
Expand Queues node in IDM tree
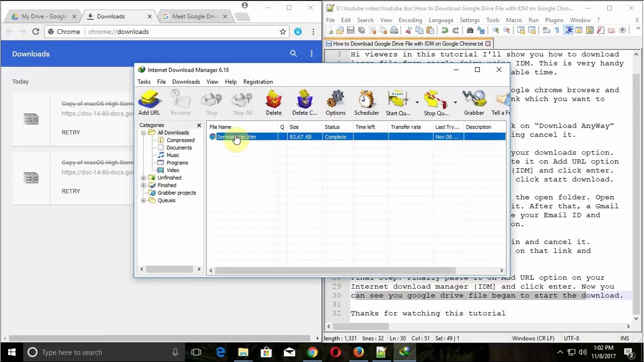[143, 201]
